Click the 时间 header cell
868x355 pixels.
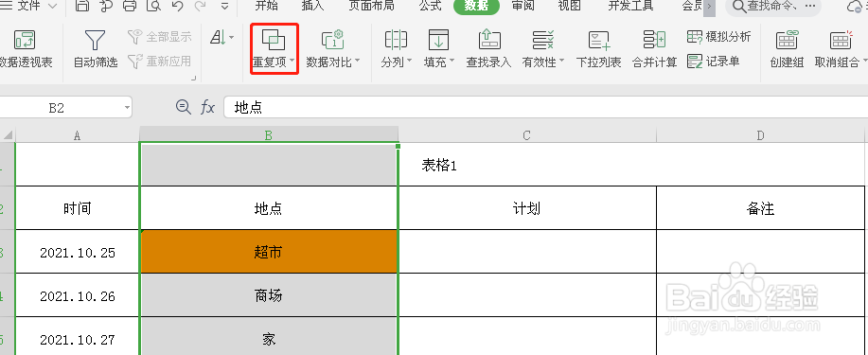(x=77, y=208)
